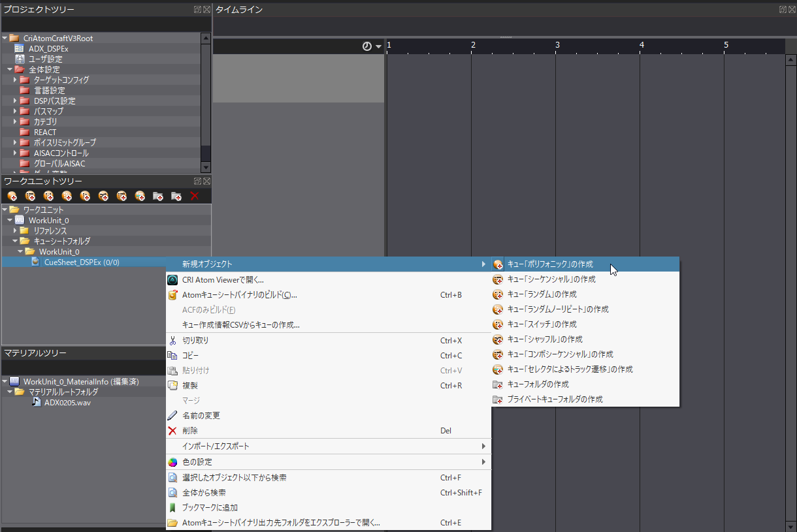Choose the open output folder in Explorer entry
797x532 pixels.
click(x=328, y=522)
